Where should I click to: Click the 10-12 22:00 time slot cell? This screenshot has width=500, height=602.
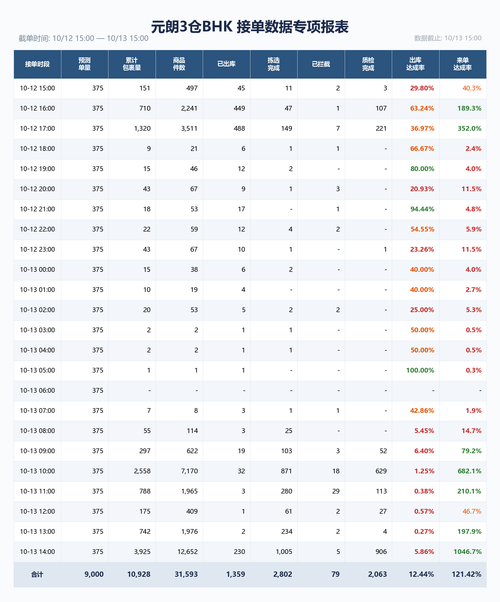click(x=37, y=229)
